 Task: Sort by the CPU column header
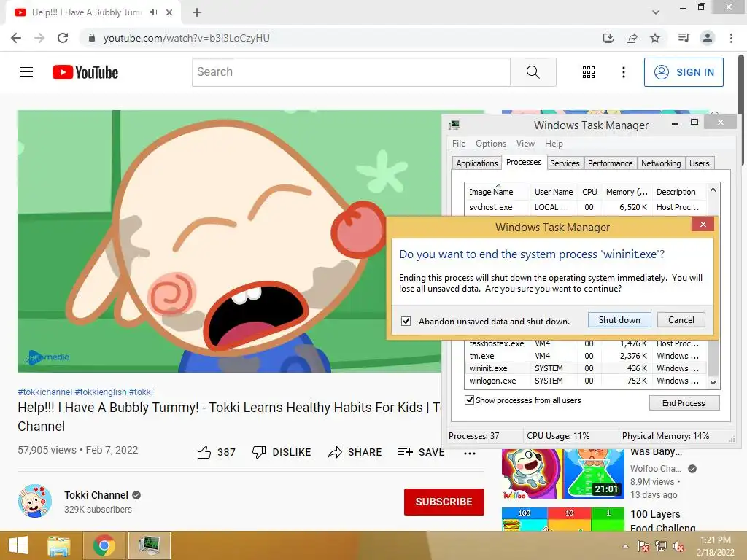point(589,192)
